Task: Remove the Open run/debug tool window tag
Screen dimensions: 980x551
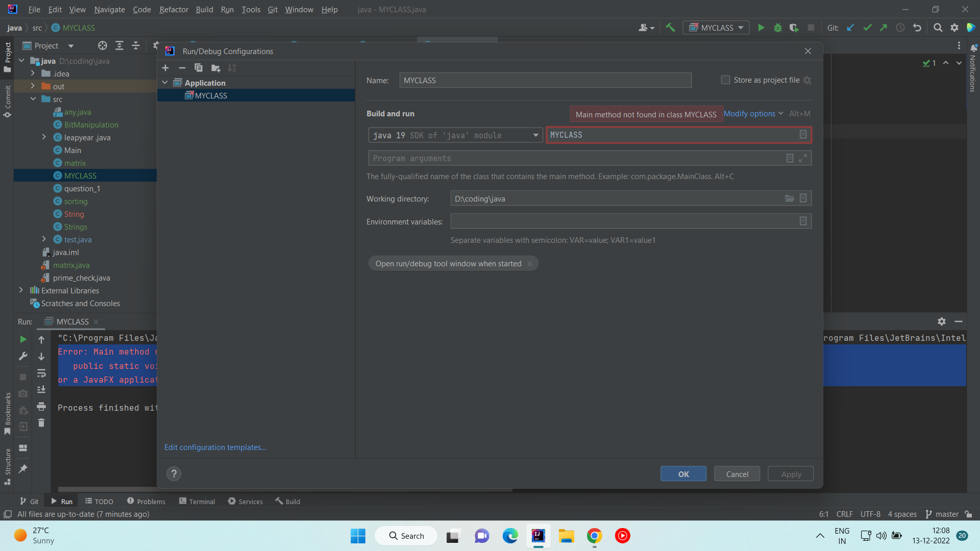Action: (x=531, y=263)
